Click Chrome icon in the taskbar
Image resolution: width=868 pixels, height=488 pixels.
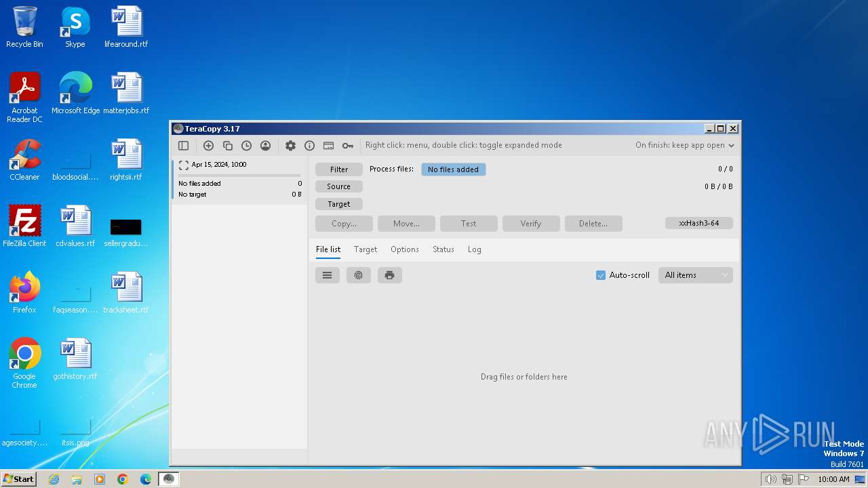[123, 479]
